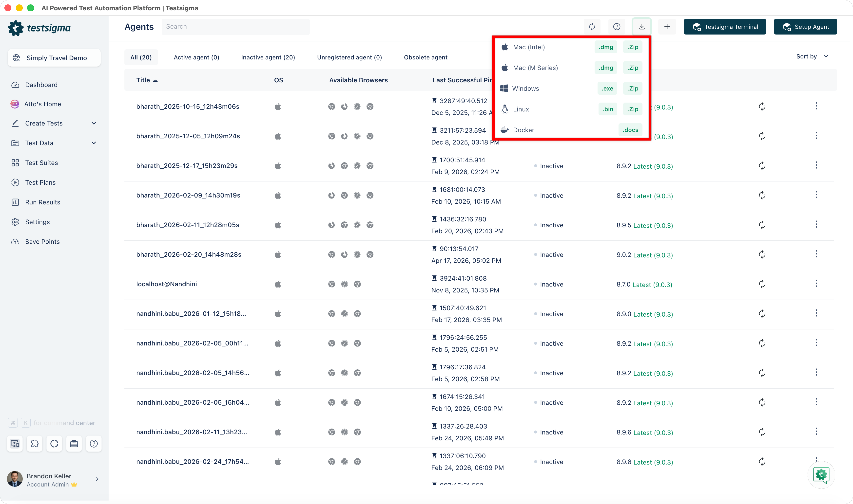Refresh agent bharath_2025-12-05_12h09m24s

tap(762, 136)
